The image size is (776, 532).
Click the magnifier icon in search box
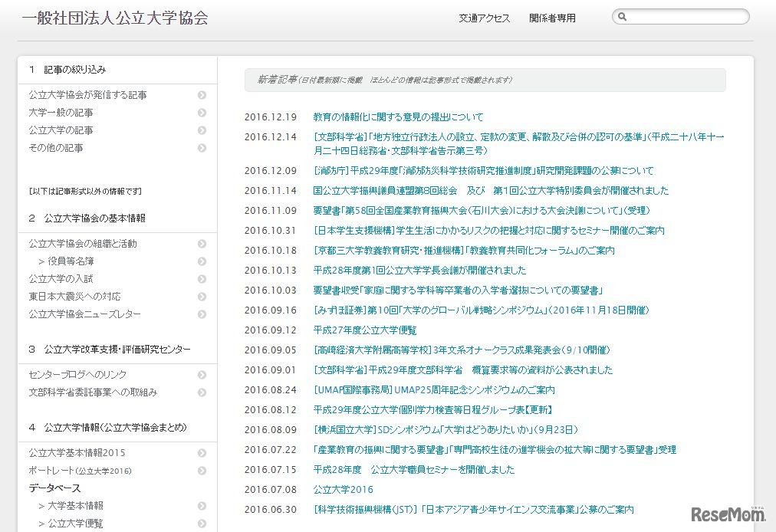coord(623,17)
